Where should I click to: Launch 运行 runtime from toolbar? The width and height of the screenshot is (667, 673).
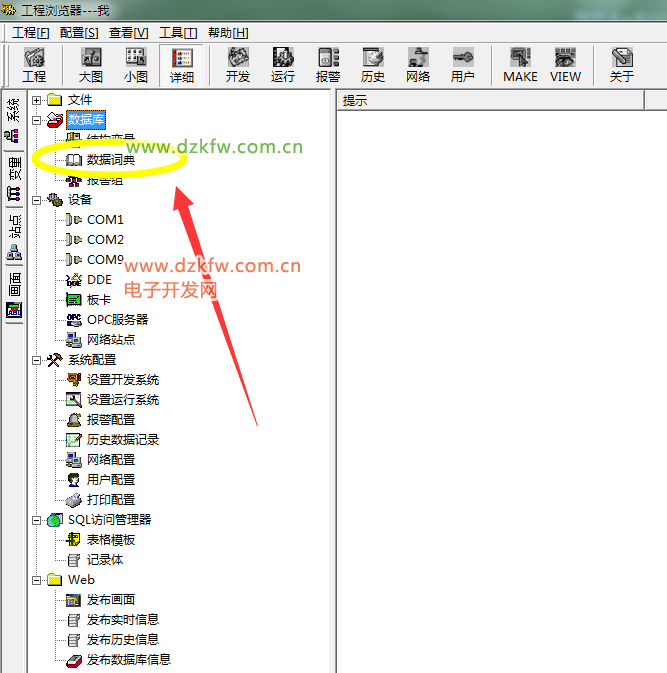pos(283,65)
